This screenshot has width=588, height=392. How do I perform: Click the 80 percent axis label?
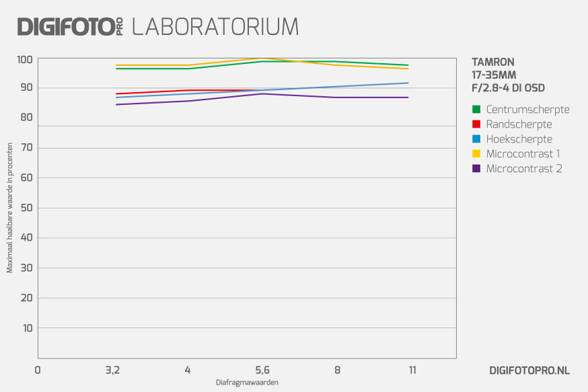(x=26, y=117)
